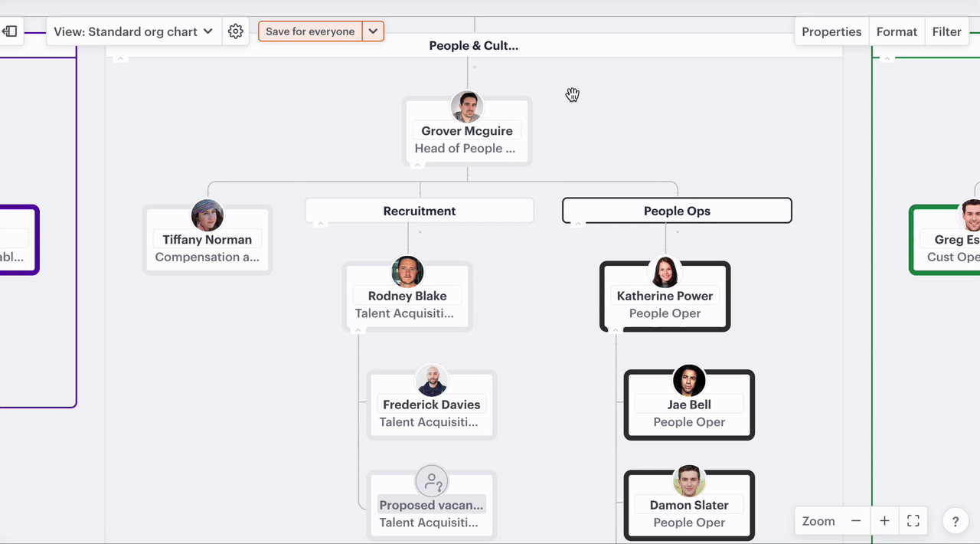Collapse reports under Grover Mcguire
Image resolution: width=980 pixels, height=544 pixels.
click(417, 165)
